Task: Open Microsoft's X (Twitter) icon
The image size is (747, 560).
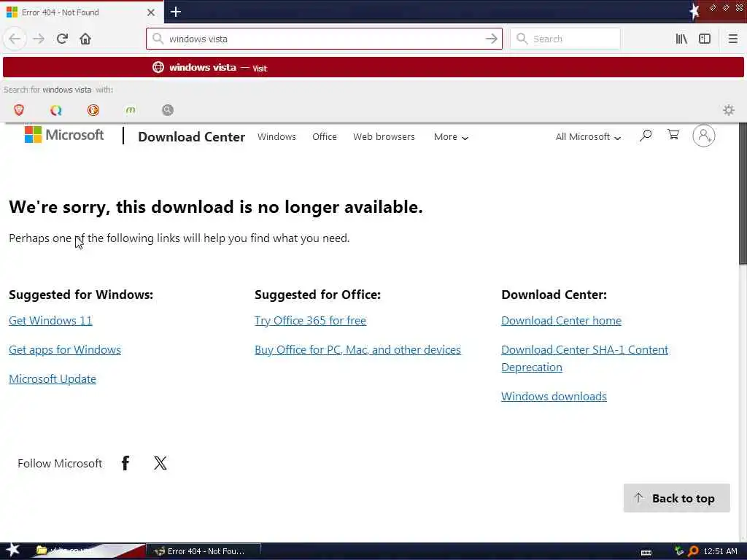Action: [160, 463]
